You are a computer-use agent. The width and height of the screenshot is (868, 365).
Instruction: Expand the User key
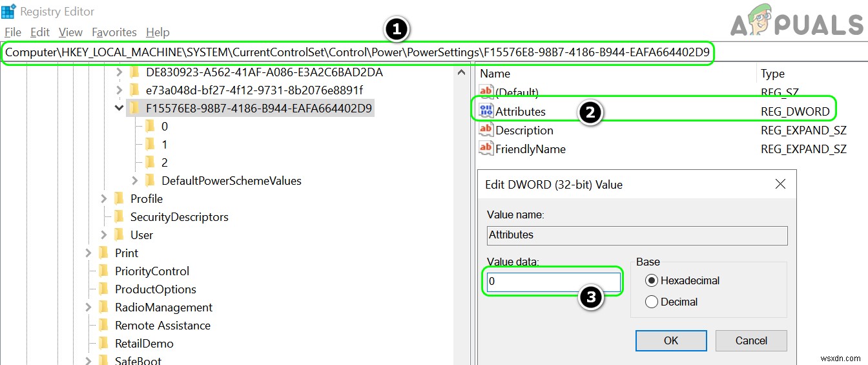point(103,235)
